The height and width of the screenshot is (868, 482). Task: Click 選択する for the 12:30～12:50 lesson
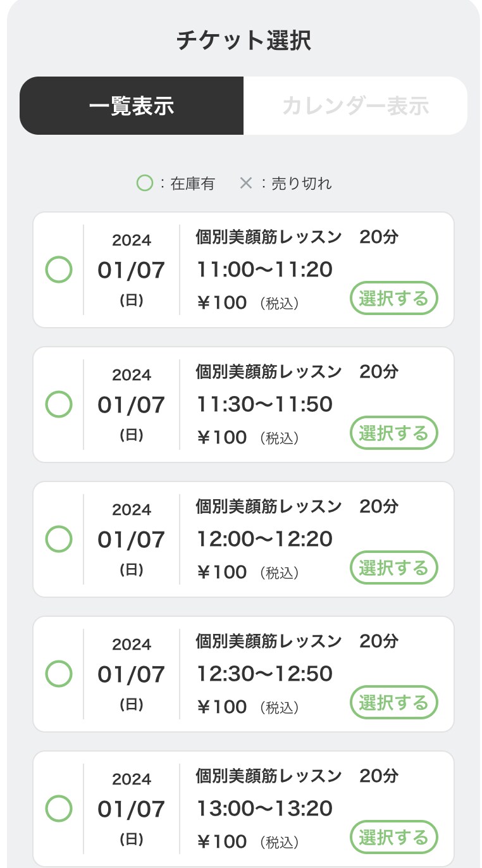[x=393, y=703]
